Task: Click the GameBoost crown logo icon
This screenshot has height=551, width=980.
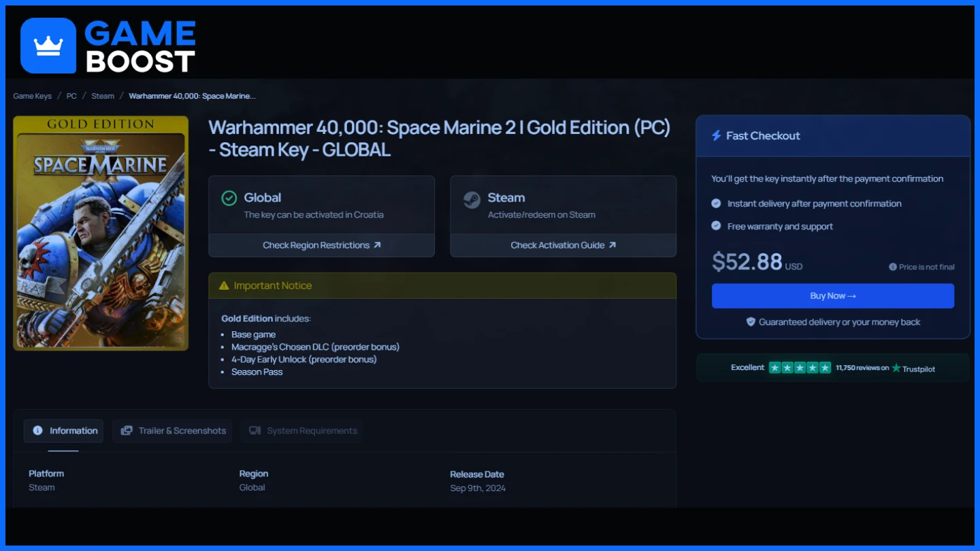Action: 48,46
